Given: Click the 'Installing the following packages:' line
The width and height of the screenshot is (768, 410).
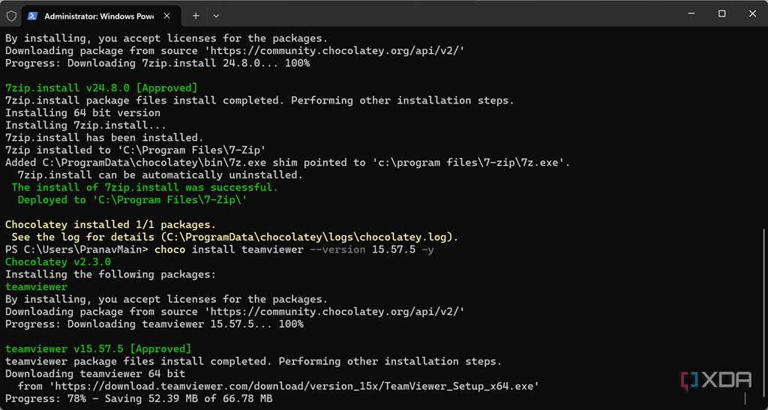Looking at the screenshot, I should pyautogui.click(x=110, y=274).
